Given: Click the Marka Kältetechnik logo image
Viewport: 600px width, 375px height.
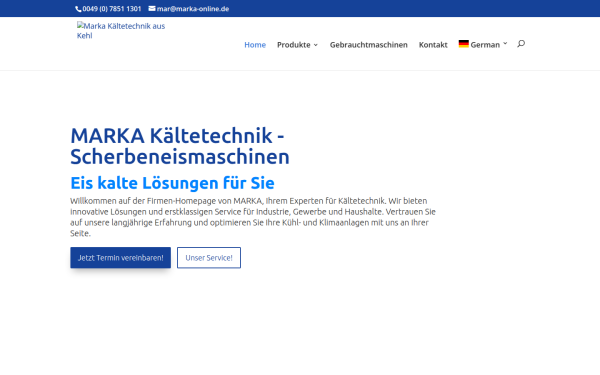Looking at the screenshot, I should coord(121,31).
